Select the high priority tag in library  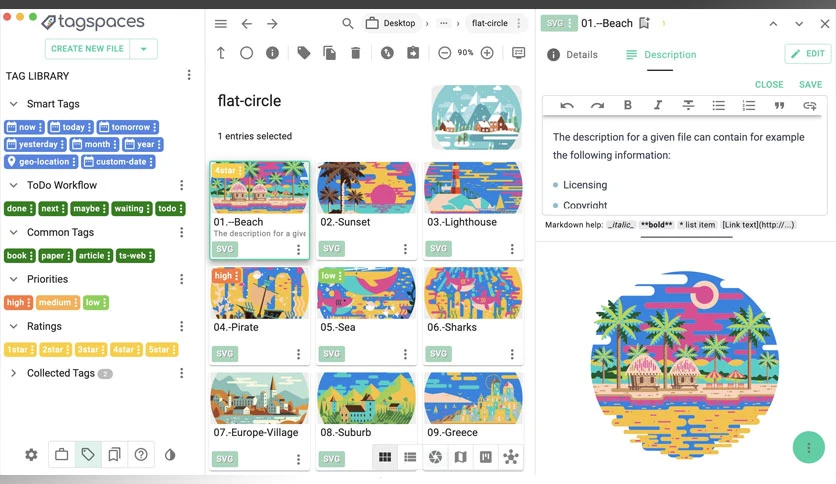pyautogui.click(x=19, y=302)
